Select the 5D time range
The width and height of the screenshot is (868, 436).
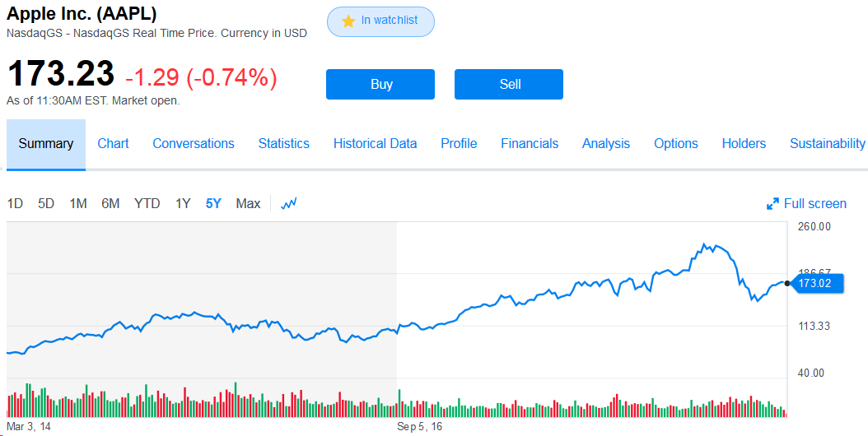click(46, 204)
